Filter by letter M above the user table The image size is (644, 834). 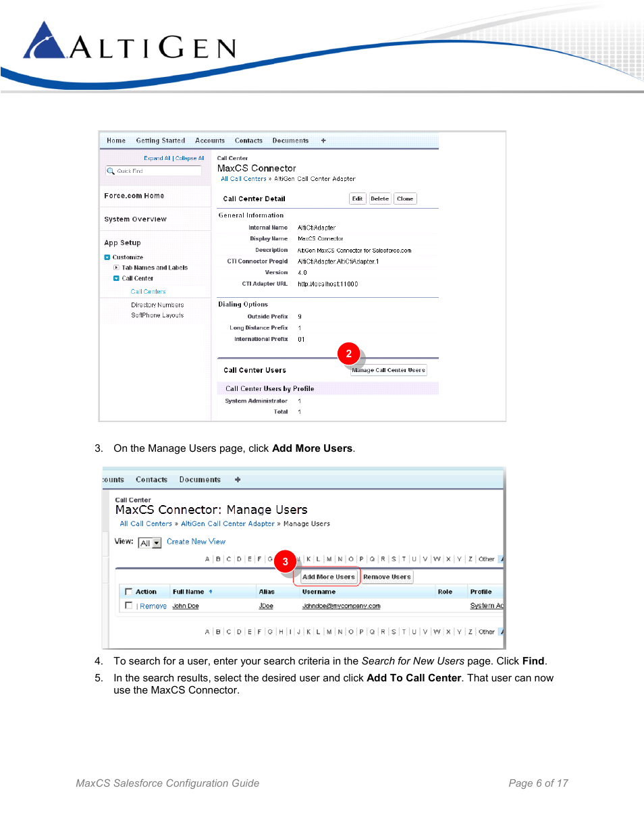click(329, 559)
